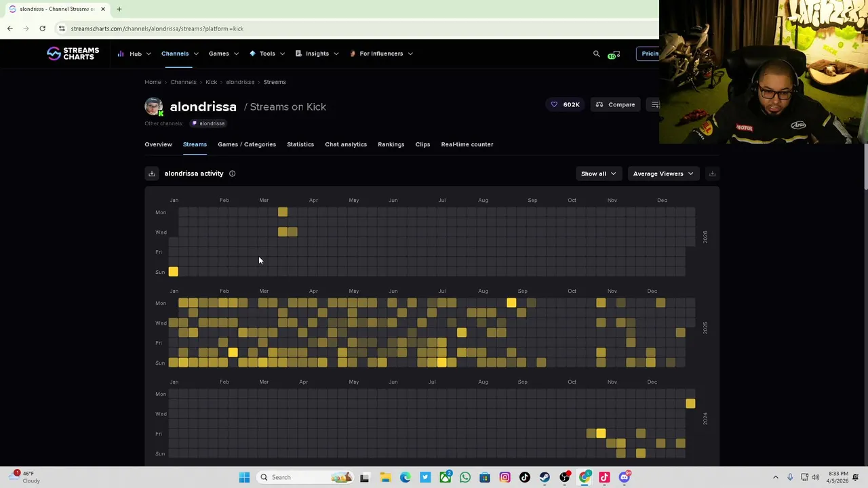The width and height of the screenshot is (868, 488).
Task: Open the Average Viewers dropdown
Action: [x=663, y=174]
